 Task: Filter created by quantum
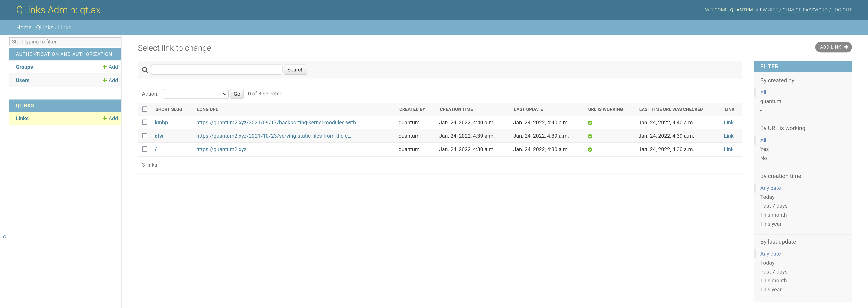click(x=770, y=101)
